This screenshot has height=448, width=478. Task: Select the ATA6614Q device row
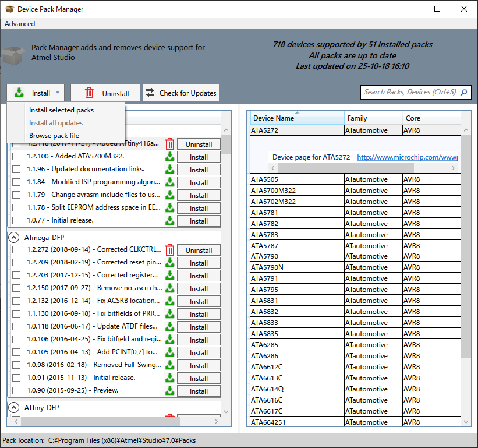(x=355, y=389)
